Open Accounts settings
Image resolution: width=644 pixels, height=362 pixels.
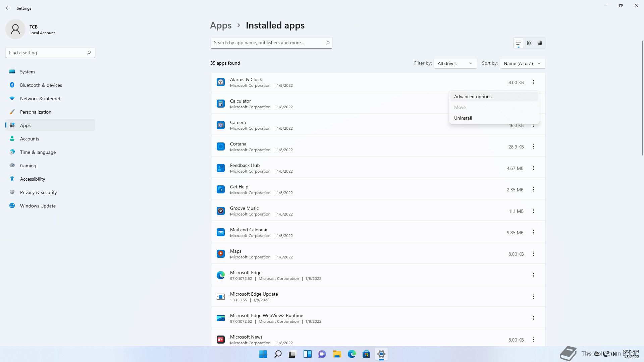pyautogui.click(x=50, y=139)
